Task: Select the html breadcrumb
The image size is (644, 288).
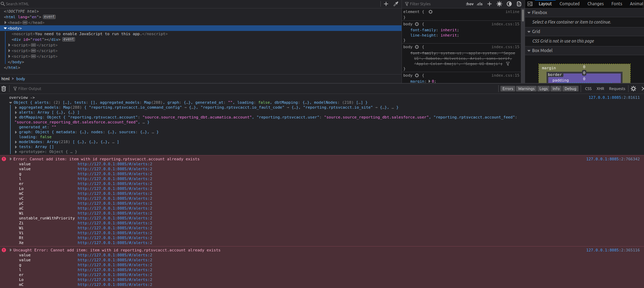Action: tap(6, 79)
